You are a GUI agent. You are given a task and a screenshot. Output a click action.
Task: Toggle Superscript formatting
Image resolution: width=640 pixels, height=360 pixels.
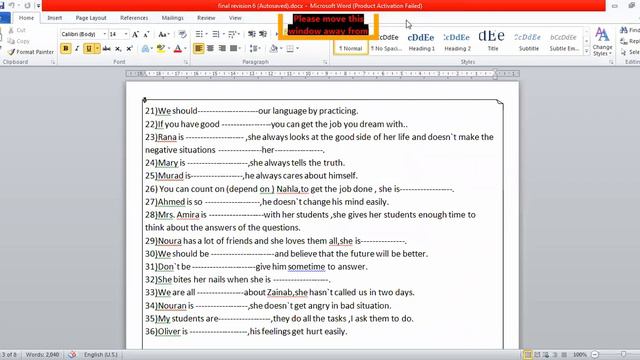tap(129, 49)
